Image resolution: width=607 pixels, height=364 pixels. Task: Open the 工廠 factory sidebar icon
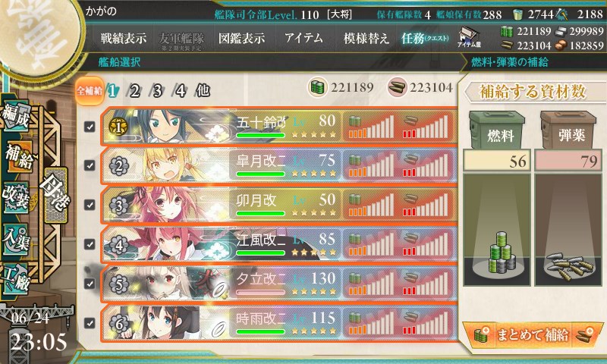pos(16,278)
